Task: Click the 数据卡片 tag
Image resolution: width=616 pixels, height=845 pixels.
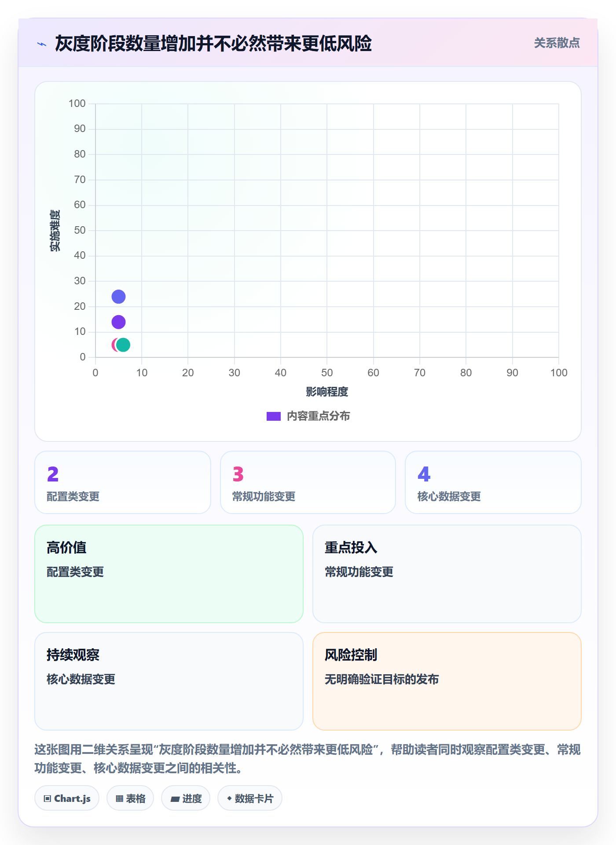Action: tap(250, 798)
